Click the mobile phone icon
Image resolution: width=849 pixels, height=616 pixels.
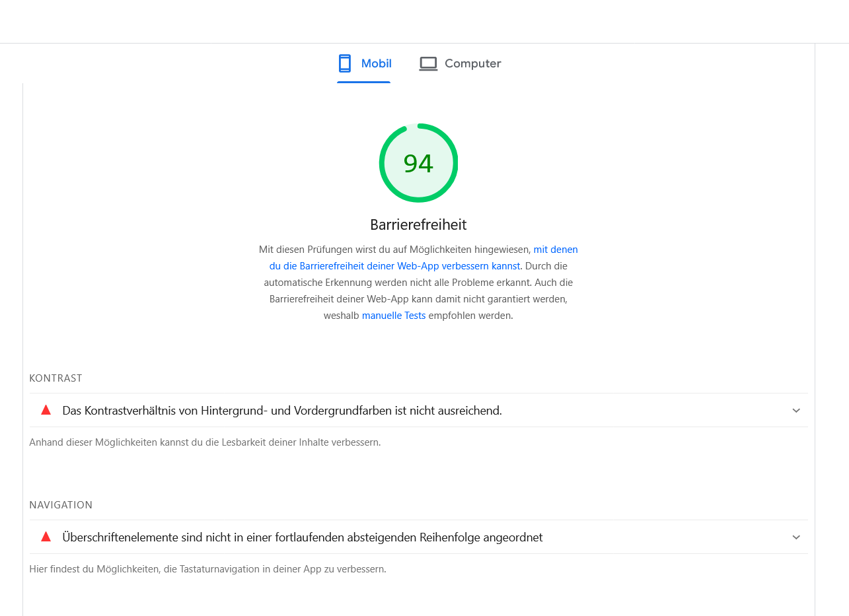(x=344, y=63)
